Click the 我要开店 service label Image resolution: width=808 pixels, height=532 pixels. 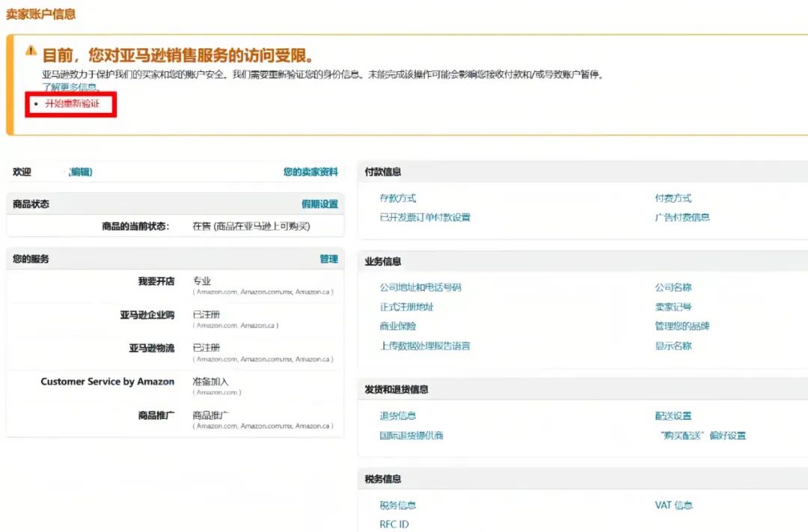[x=156, y=281]
